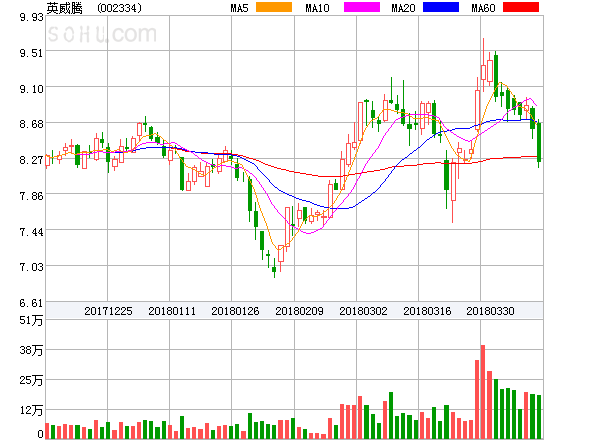Select the stock name 英威腾 title
The height and width of the screenshot is (440, 600).
64,8
